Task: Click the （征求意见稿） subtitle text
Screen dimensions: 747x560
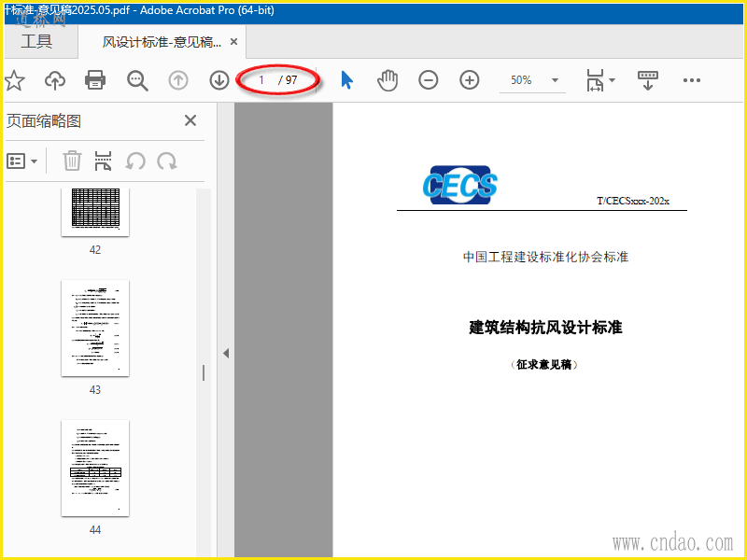Action: point(544,365)
